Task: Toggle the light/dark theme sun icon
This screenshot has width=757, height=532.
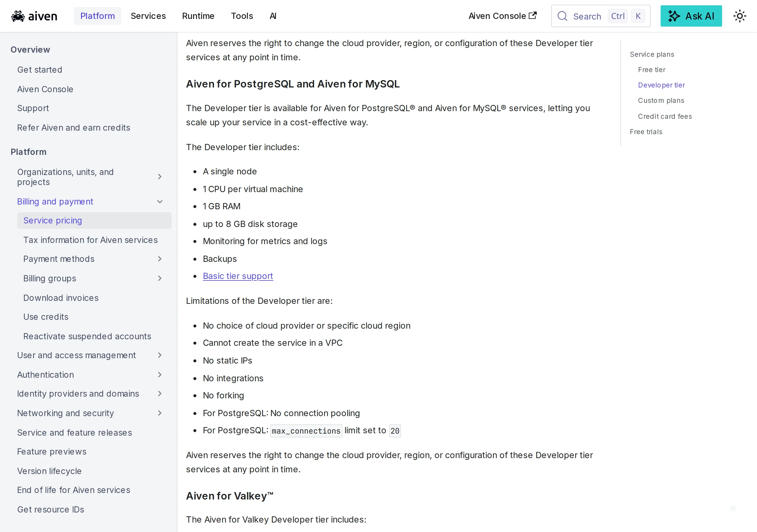Action: (x=740, y=16)
